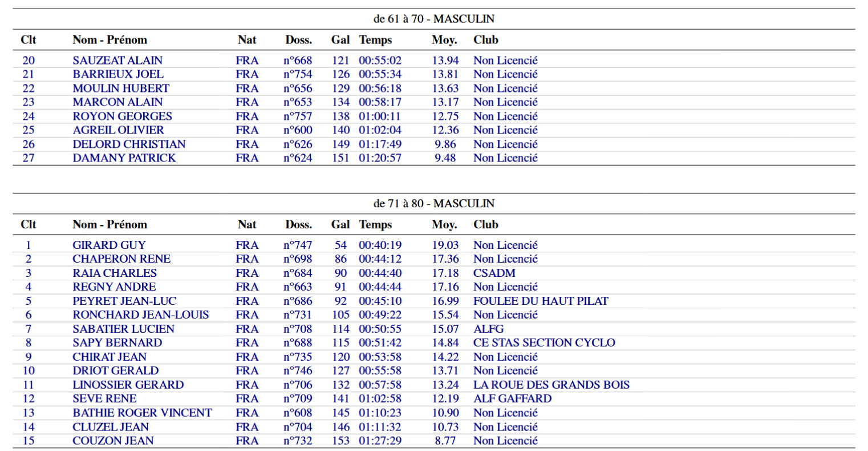Select bib number n°600
Image resolution: width=868 pixels, height=451 pixels.
click(298, 130)
